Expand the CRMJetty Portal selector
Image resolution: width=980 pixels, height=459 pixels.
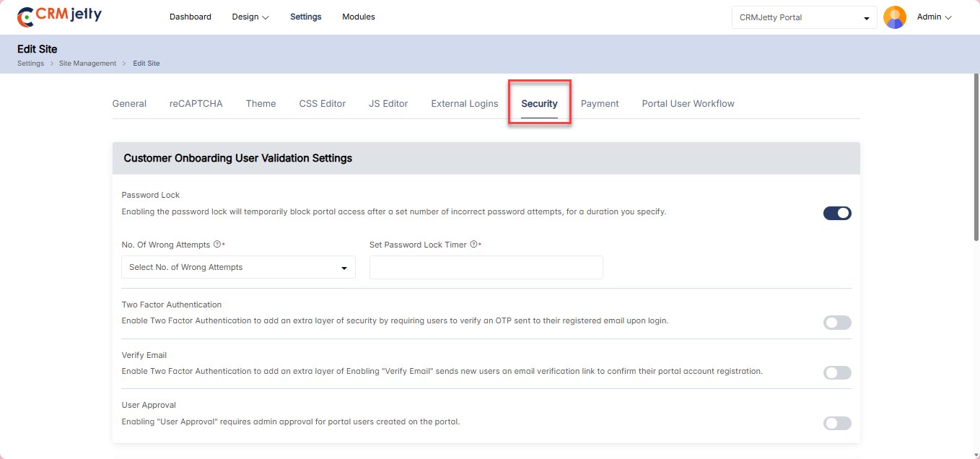tap(804, 17)
